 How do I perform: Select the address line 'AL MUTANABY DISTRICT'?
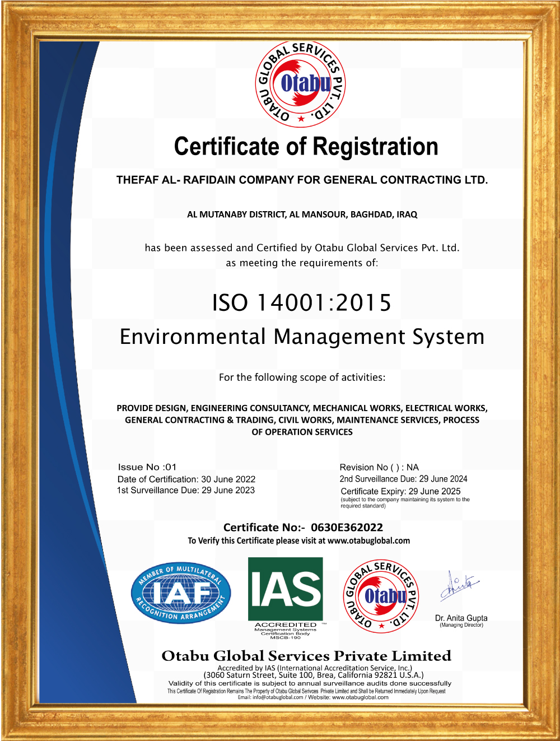tap(302, 215)
